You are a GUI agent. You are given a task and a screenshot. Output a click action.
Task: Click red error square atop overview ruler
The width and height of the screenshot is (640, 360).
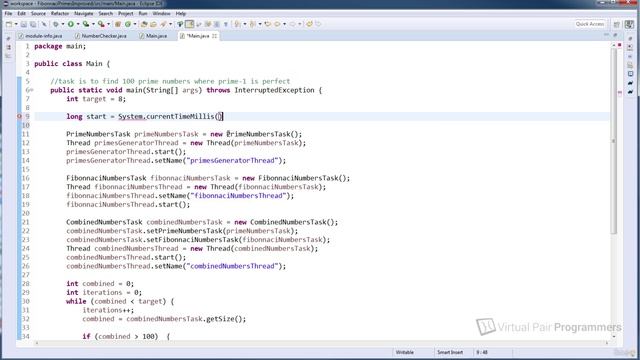click(x=620, y=45)
